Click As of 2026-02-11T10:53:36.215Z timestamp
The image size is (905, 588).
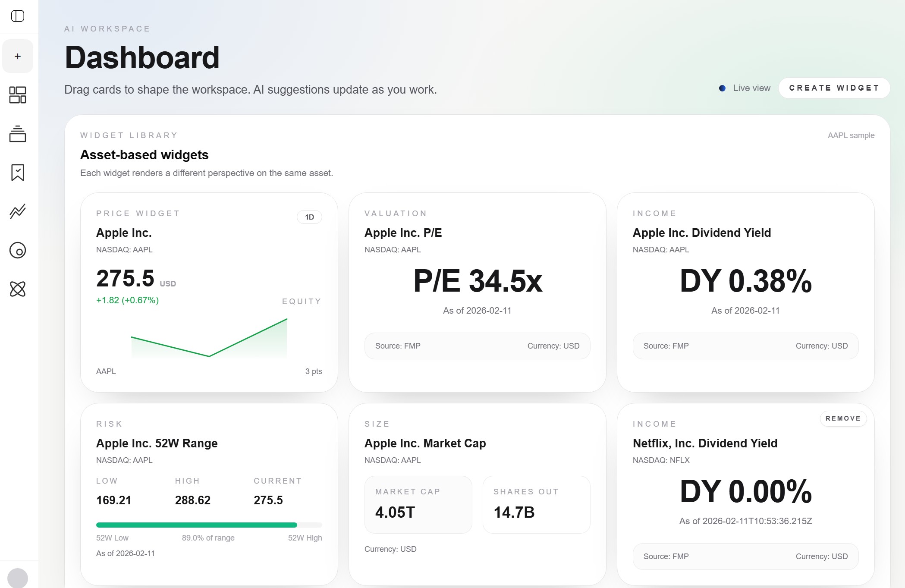(x=746, y=521)
